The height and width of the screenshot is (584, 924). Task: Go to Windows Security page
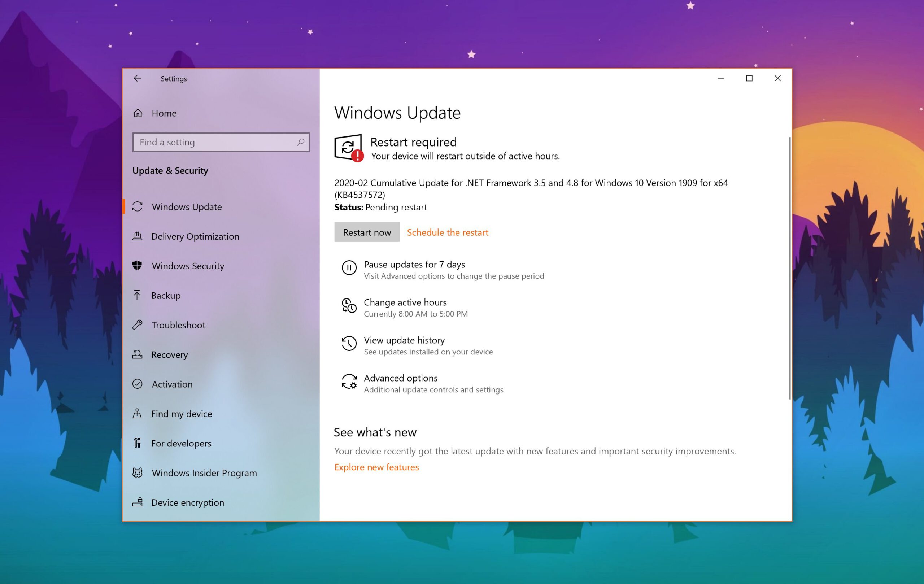point(221,266)
